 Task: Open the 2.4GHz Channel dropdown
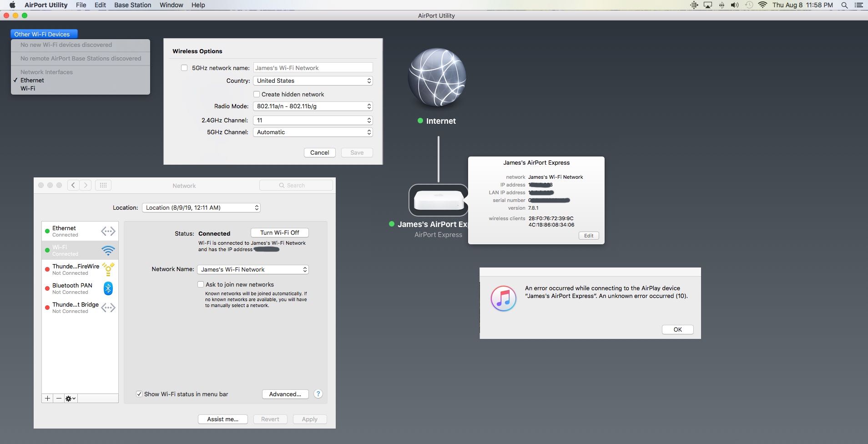tap(313, 120)
